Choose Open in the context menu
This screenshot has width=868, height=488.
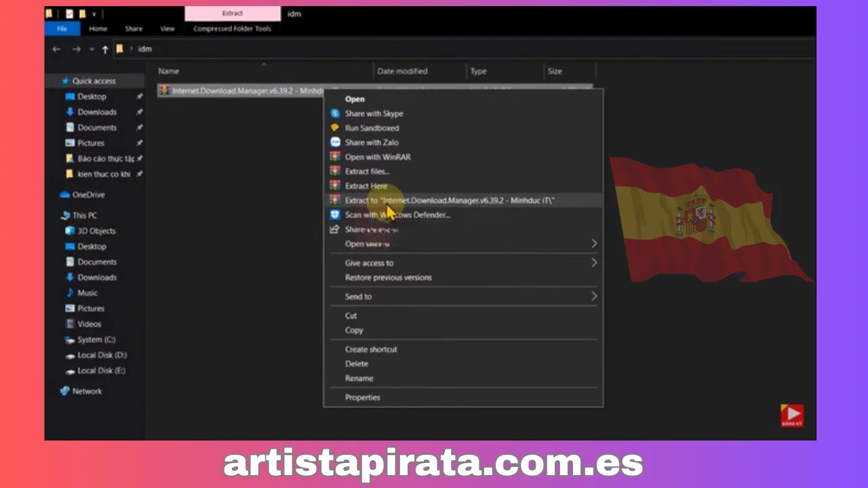tap(355, 99)
